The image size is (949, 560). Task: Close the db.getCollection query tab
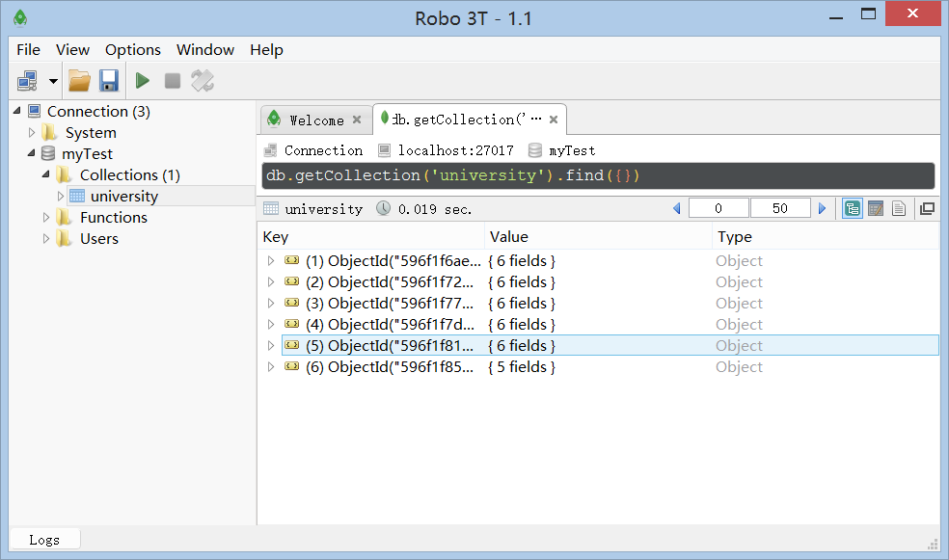pos(554,120)
